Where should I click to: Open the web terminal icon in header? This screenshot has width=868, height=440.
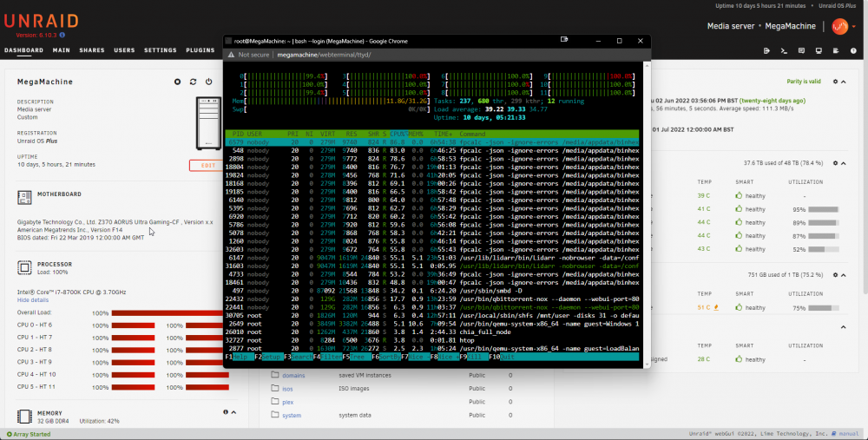[784, 51]
